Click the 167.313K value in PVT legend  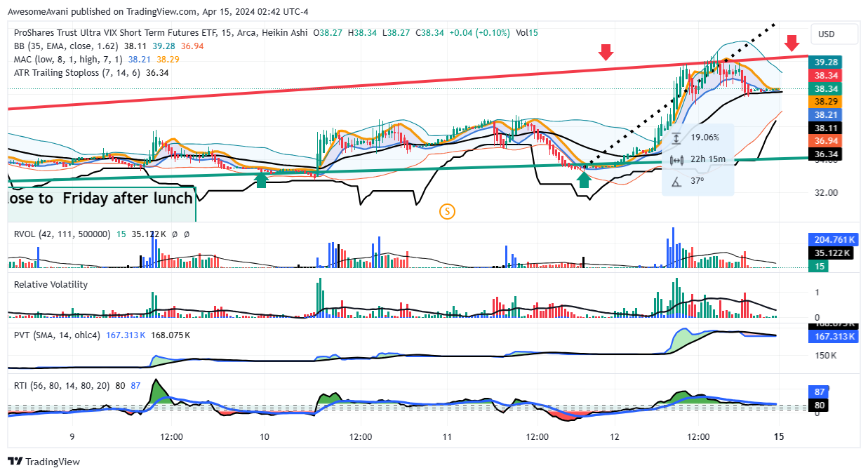click(126, 335)
